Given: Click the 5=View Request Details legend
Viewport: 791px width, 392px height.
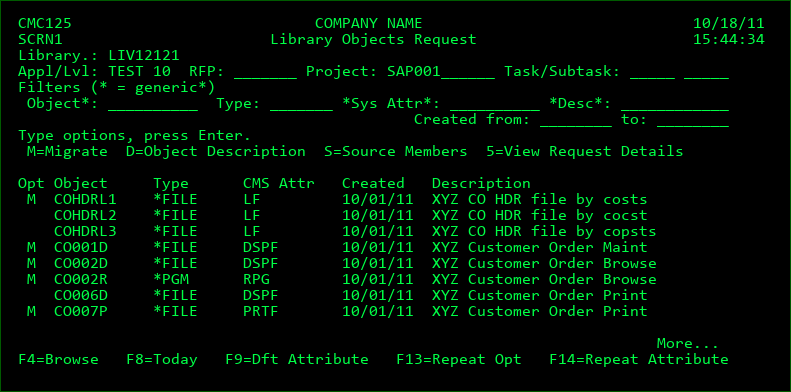Looking at the screenshot, I should (585, 152).
